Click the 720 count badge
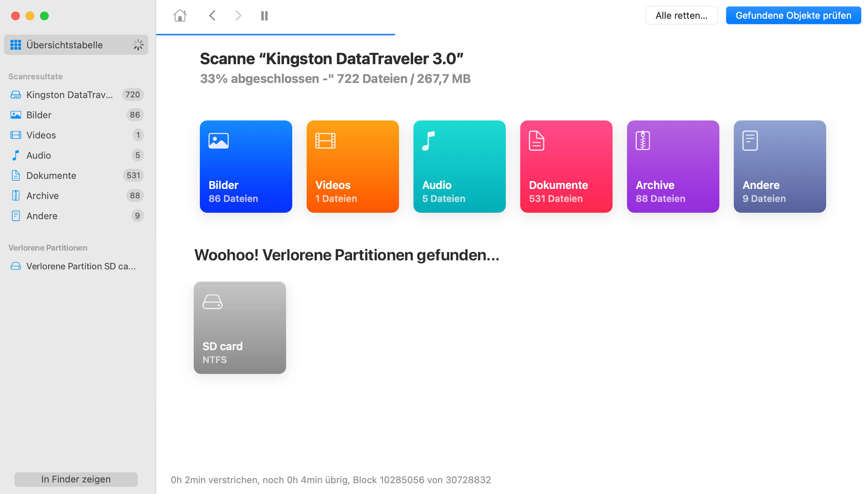This screenshot has width=868, height=494. 133,94
